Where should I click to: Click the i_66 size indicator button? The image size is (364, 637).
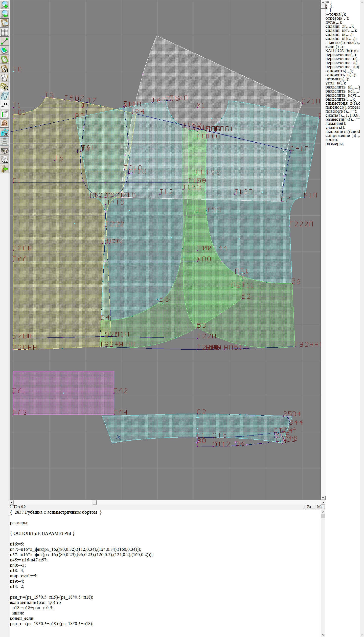point(5,105)
